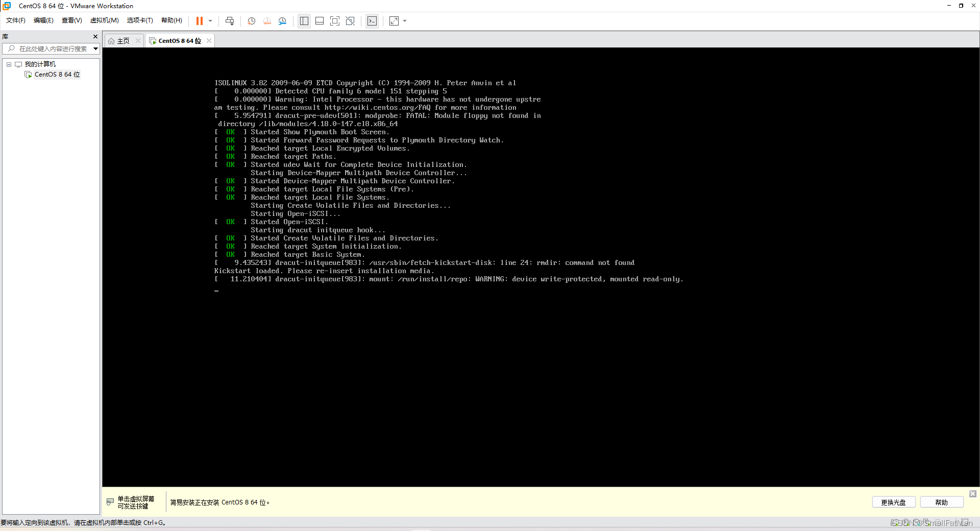The width and height of the screenshot is (980, 531).
Task: Open the 编辑(E) menu
Action: [43, 20]
